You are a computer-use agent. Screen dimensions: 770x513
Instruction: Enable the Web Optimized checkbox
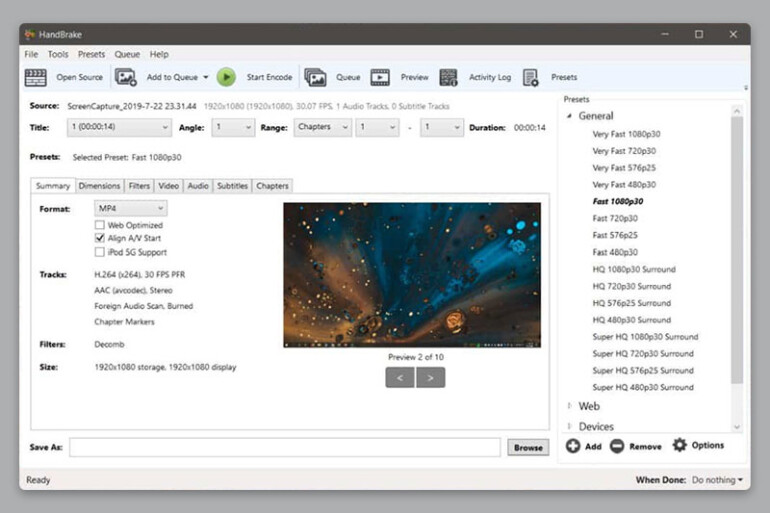(100, 225)
